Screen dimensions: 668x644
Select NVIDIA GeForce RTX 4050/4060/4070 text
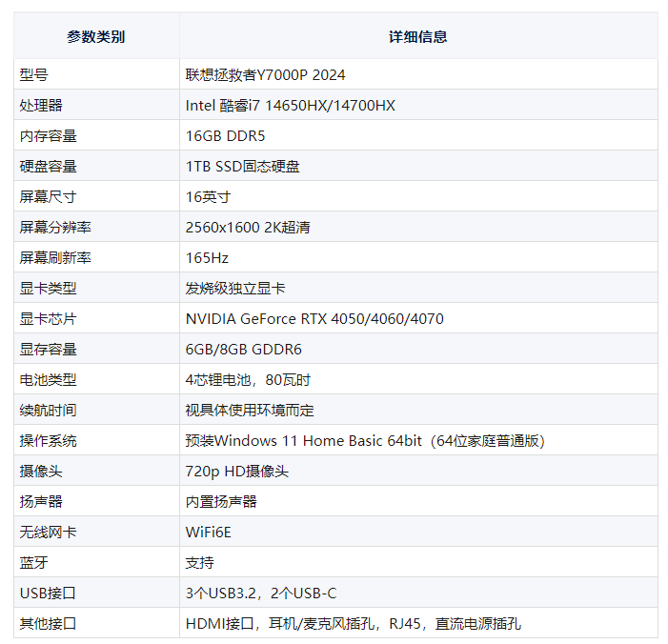[314, 318]
